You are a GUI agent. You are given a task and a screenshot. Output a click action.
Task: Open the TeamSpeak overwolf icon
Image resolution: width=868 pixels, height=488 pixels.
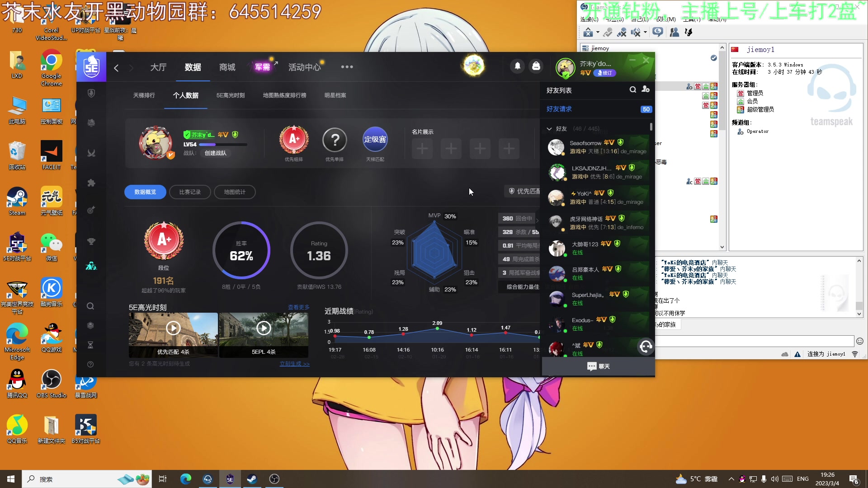(689, 32)
